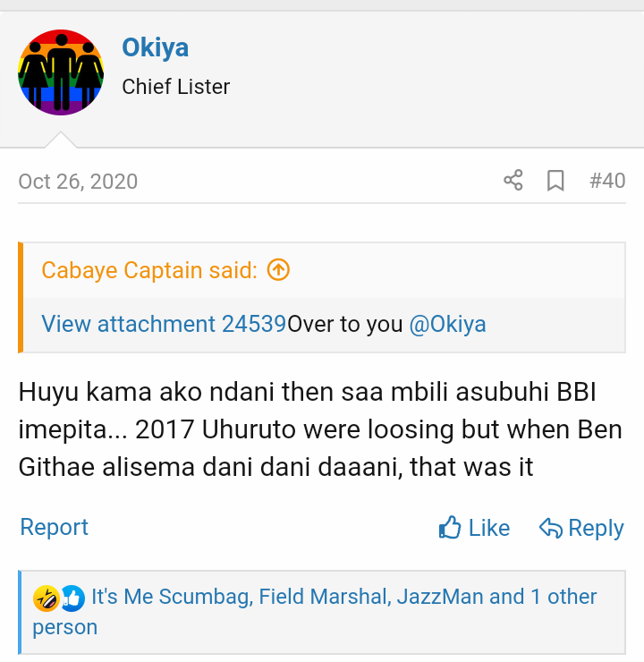
Task: Jump to quoted post via the up-arrow circle
Action: tap(278, 270)
